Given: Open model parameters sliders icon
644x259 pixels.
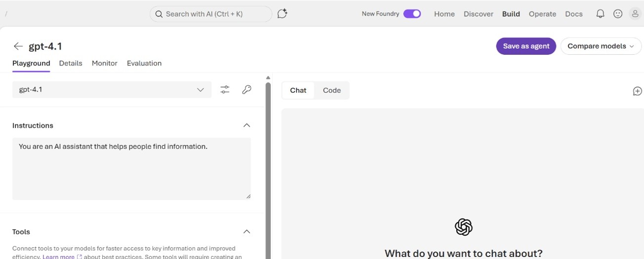Looking at the screenshot, I should tap(225, 90).
